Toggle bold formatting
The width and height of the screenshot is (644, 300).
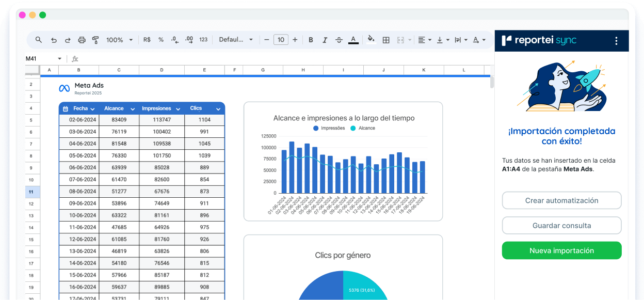[311, 40]
